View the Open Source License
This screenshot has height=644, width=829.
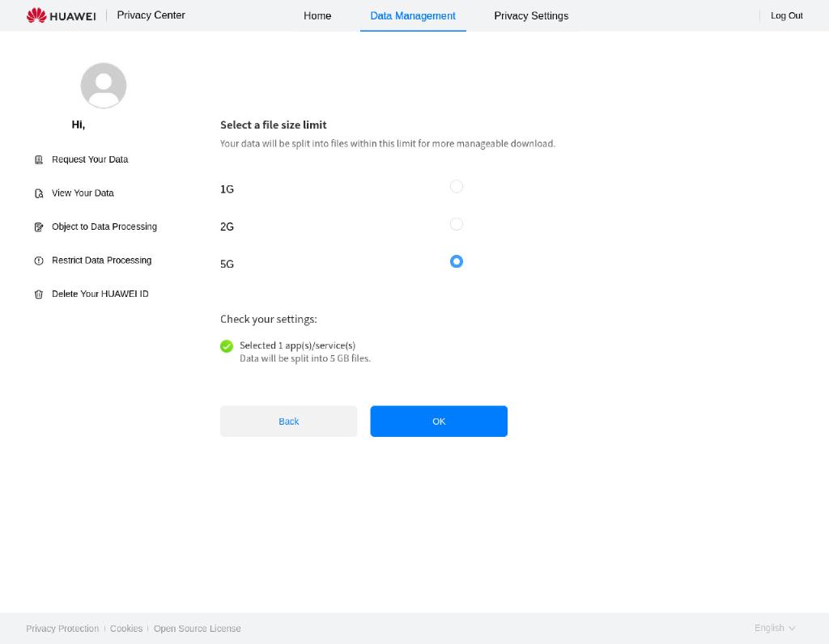pos(197,628)
